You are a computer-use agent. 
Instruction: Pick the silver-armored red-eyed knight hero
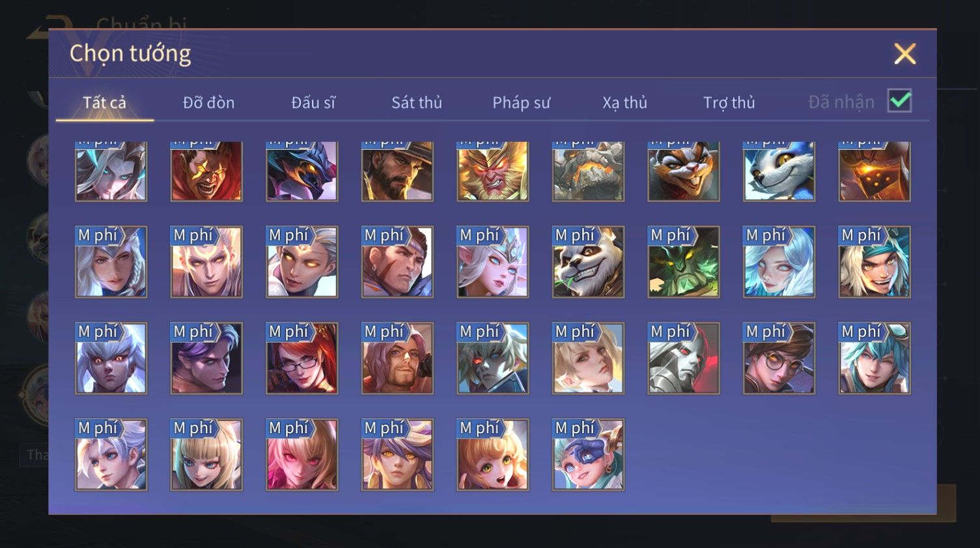(x=684, y=358)
